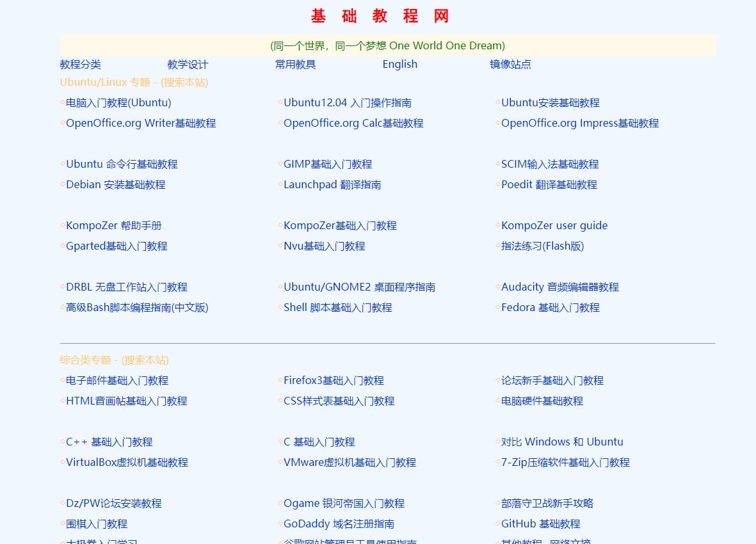Open the 常用教具 navigation link
The height and width of the screenshot is (544, 756).
[x=296, y=64]
